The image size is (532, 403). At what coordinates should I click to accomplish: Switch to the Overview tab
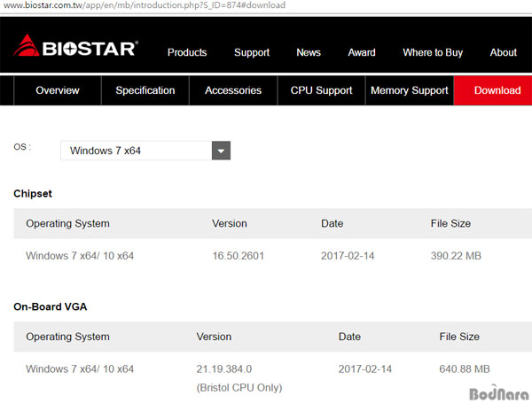click(x=58, y=90)
